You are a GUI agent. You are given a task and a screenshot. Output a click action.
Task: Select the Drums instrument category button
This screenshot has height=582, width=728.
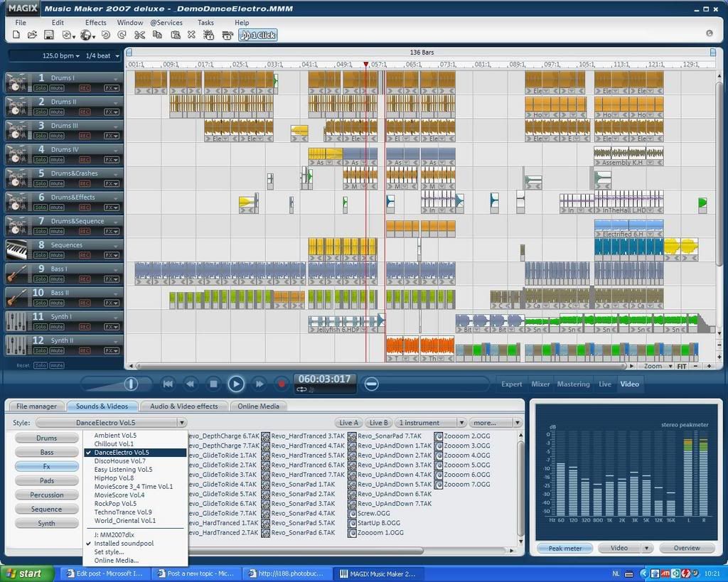pos(46,438)
